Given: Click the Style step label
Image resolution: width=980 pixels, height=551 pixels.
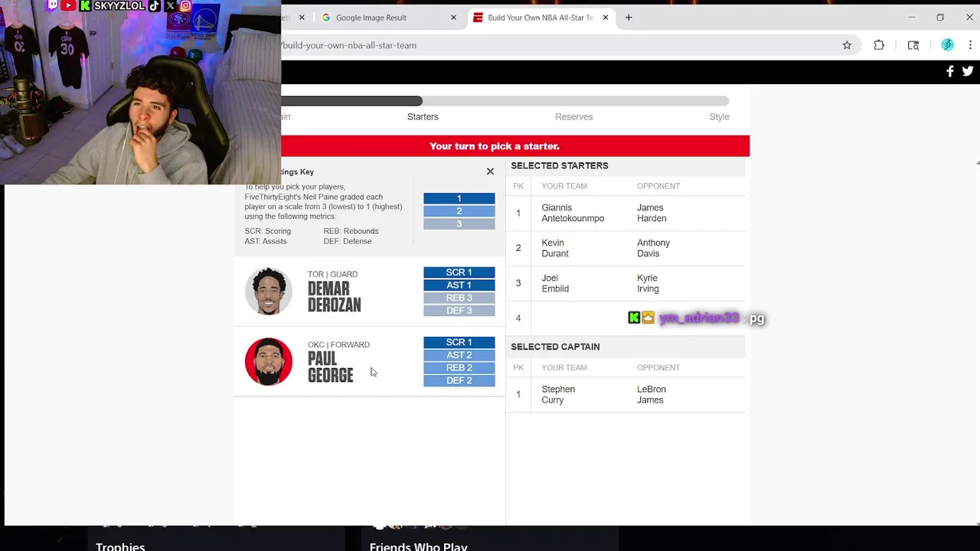Looking at the screenshot, I should (719, 117).
